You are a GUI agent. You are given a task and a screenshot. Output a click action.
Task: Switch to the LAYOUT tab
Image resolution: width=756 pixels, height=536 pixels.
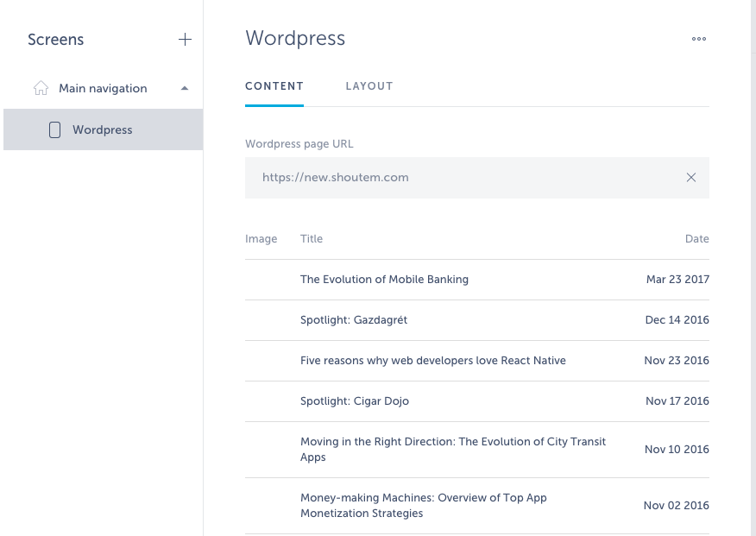[x=369, y=86]
